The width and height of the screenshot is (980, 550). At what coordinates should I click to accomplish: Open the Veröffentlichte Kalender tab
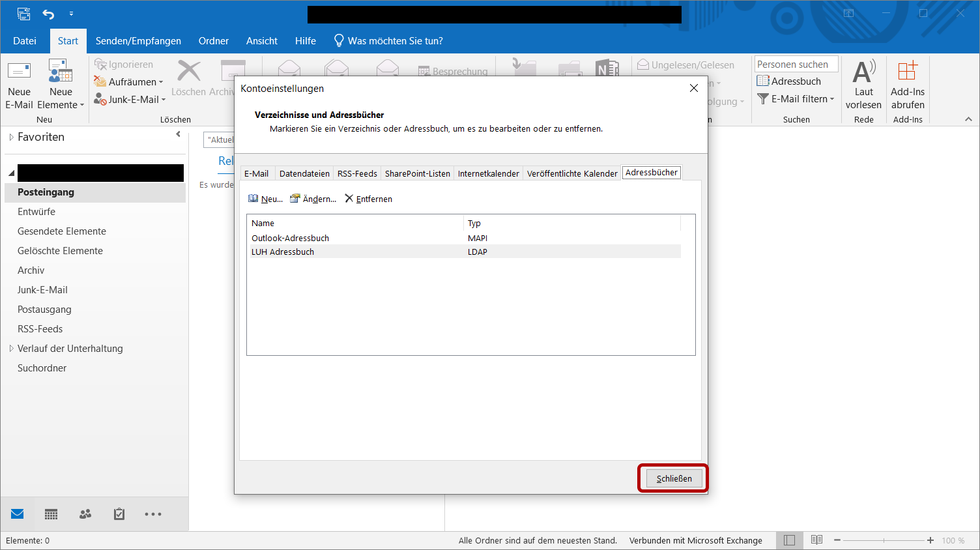click(x=572, y=173)
